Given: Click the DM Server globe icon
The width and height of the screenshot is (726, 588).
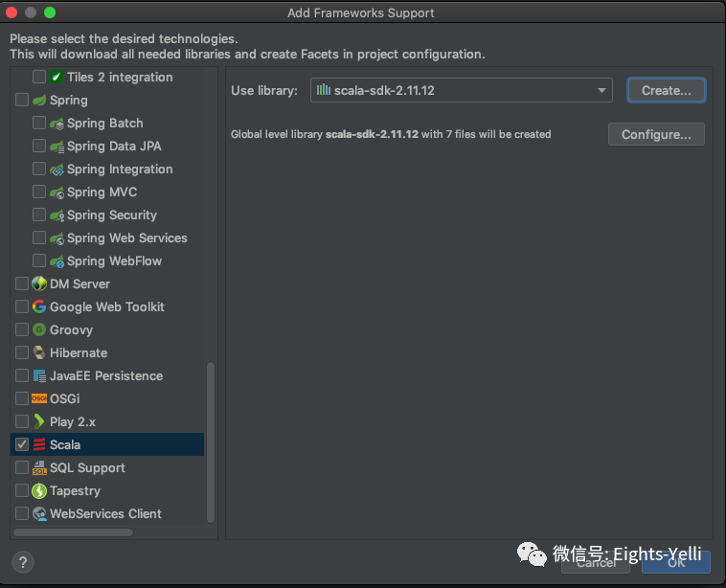Looking at the screenshot, I should (x=39, y=283).
